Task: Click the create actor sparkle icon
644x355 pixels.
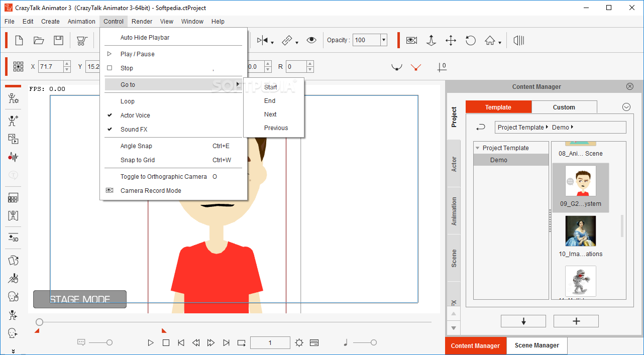Action: point(14,121)
